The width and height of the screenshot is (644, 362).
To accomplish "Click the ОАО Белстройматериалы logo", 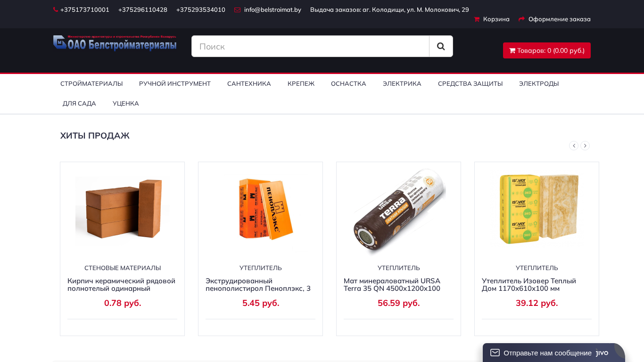I will click(x=115, y=43).
